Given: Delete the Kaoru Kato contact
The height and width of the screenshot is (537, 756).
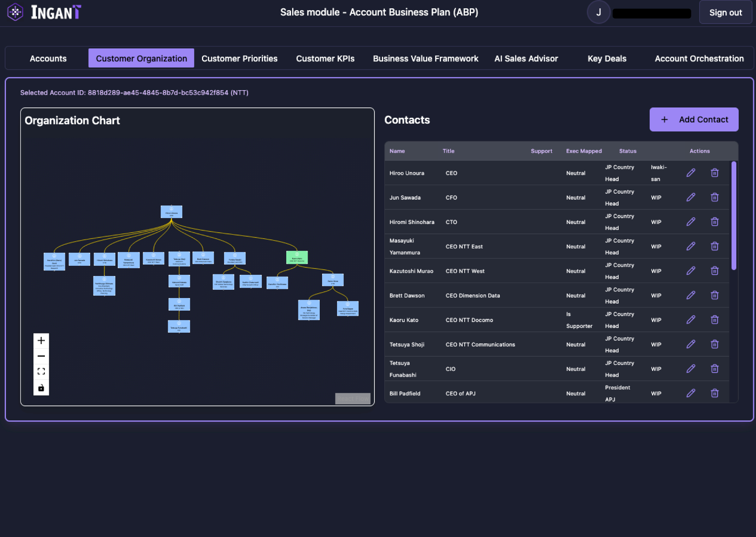Looking at the screenshot, I should click(715, 320).
